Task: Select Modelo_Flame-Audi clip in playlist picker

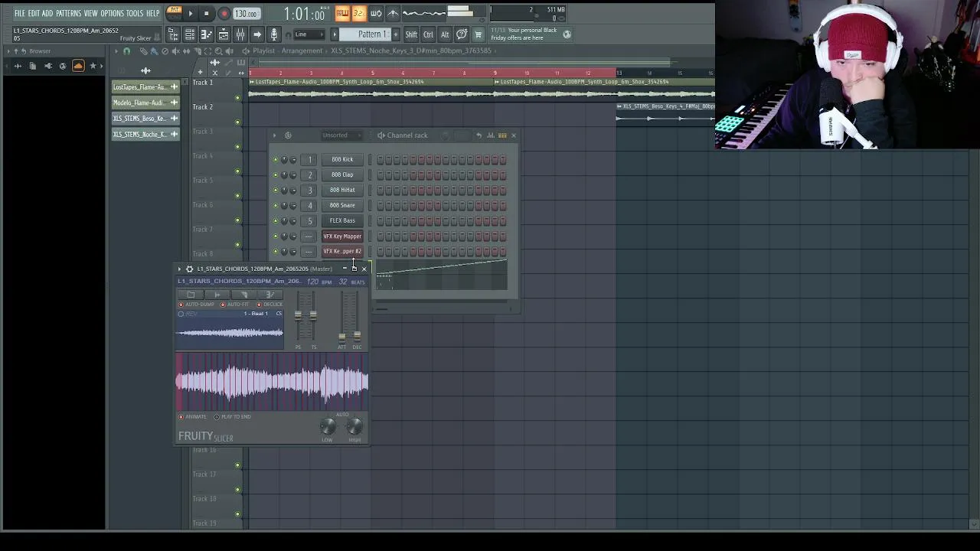Action: [145, 103]
